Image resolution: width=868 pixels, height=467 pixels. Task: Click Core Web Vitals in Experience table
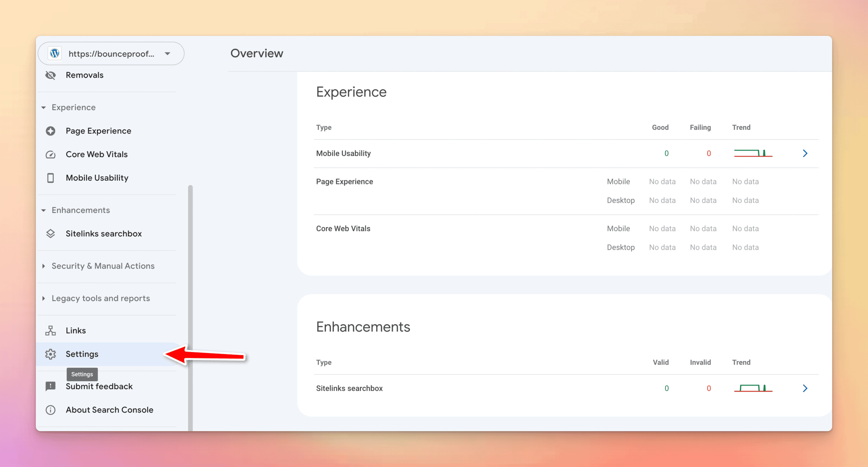pos(343,229)
